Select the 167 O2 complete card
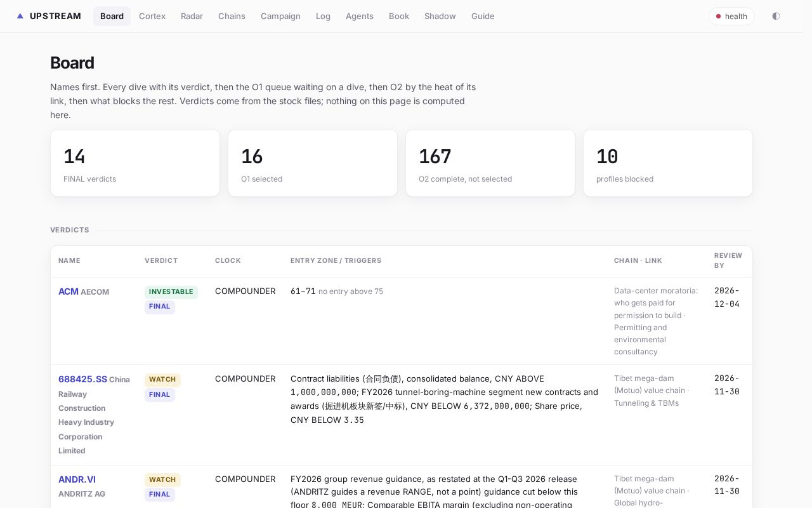Viewport: 812px width, 508px height. (490, 163)
